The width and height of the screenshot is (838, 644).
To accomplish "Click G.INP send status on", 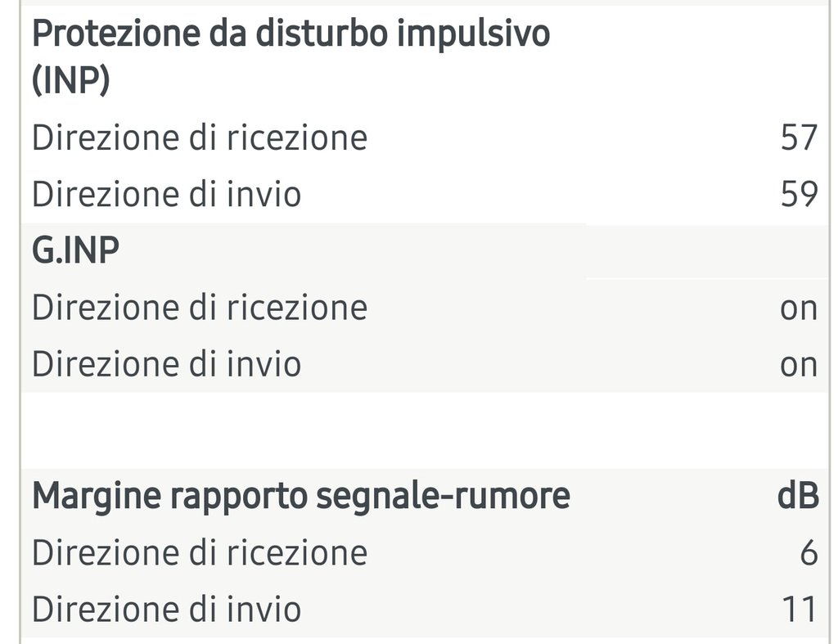I will (x=799, y=367).
